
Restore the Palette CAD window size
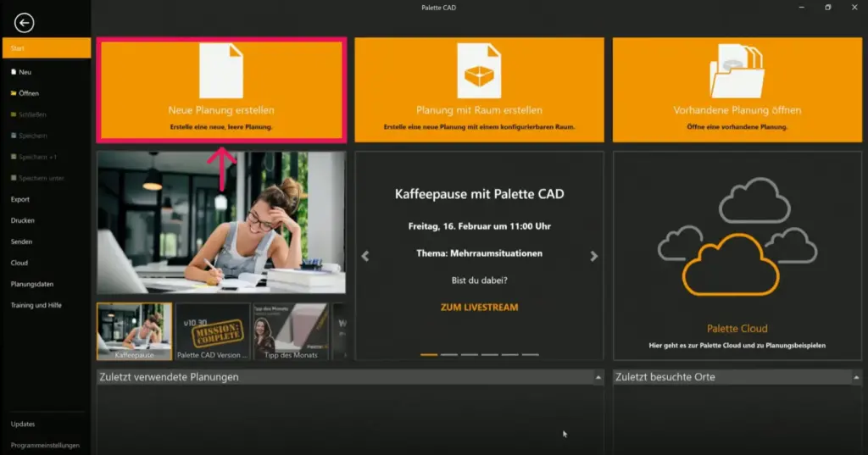point(828,7)
